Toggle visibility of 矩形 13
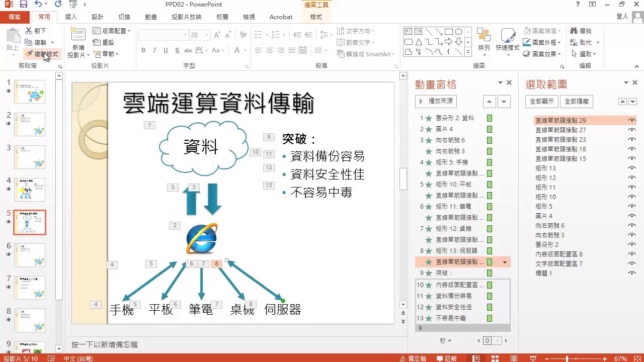This screenshot has width=644, height=362. 631,168
